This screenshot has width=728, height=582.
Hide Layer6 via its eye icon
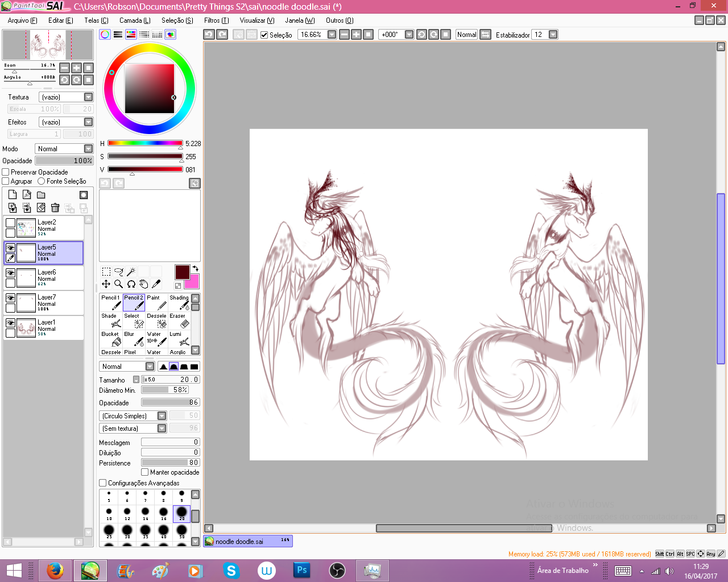point(10,273)
